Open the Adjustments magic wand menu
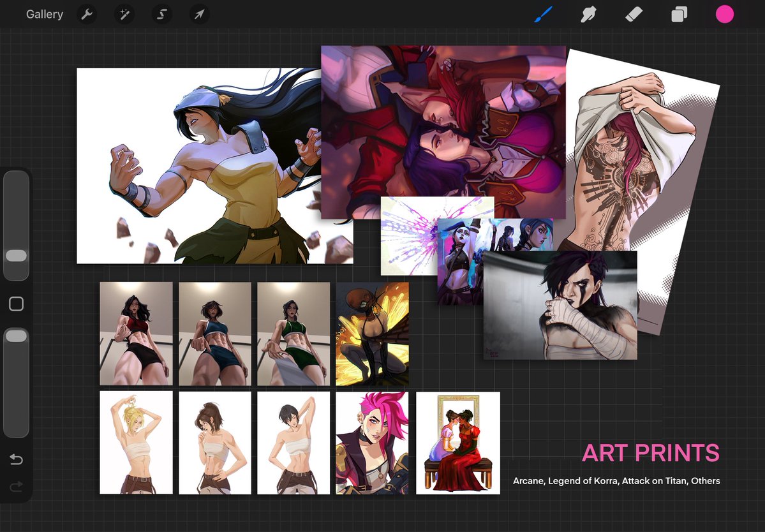This screenshot has width=765, height=532. click(x=124, y=14)
